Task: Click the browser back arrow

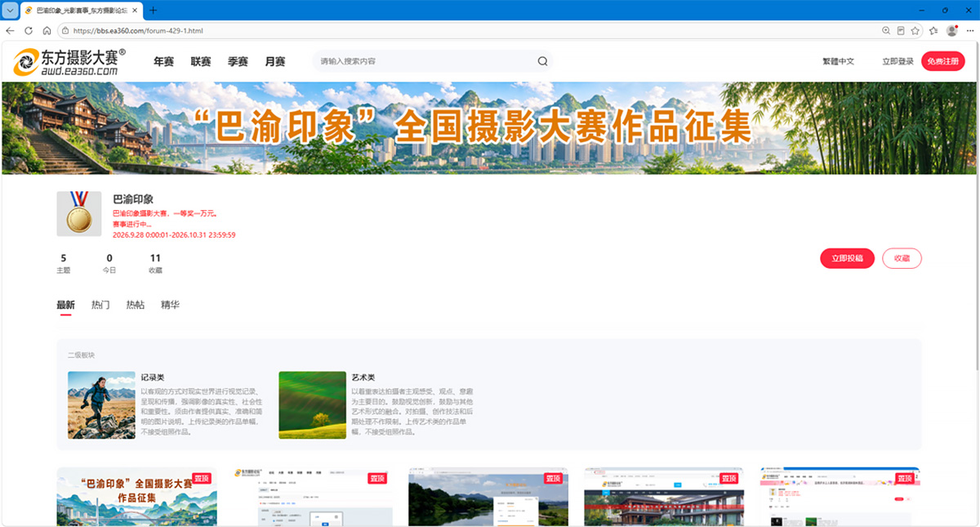Action: click(x=10, y=30)
